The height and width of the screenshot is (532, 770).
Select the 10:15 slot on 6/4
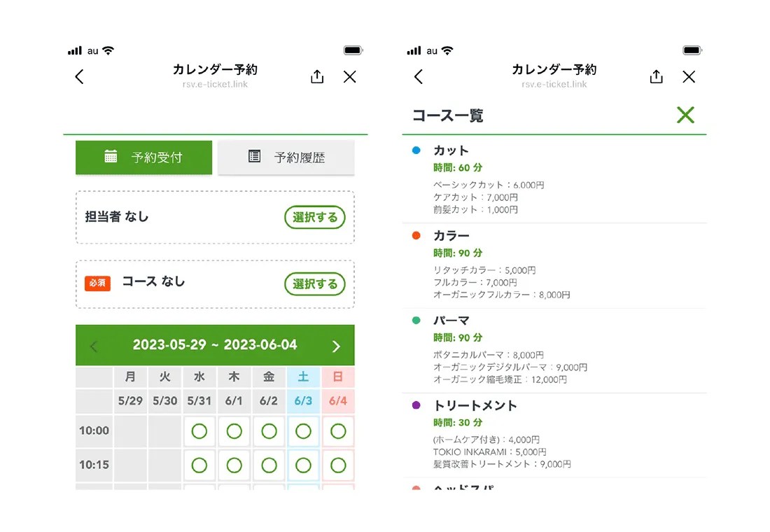[x=338, y=465]
